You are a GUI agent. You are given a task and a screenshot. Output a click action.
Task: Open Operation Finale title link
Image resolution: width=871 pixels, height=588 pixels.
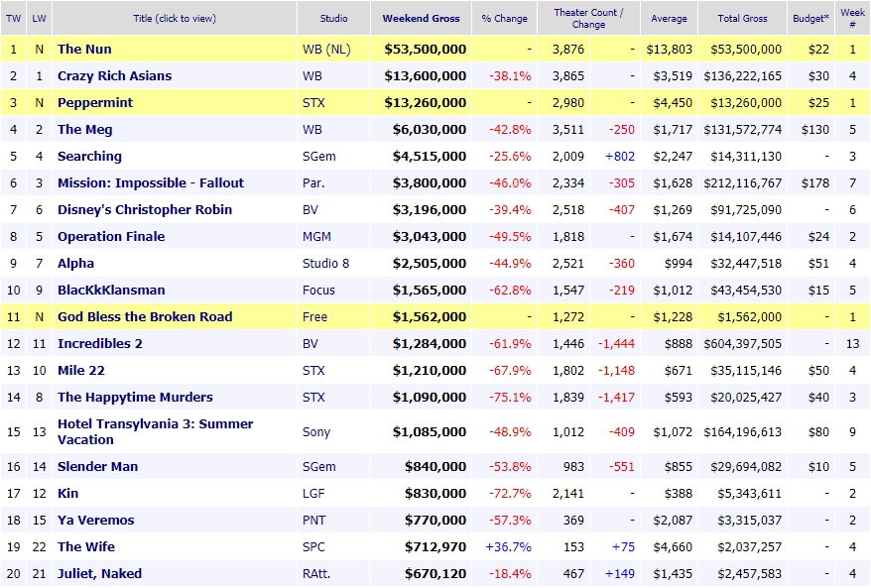click(111, 237)
